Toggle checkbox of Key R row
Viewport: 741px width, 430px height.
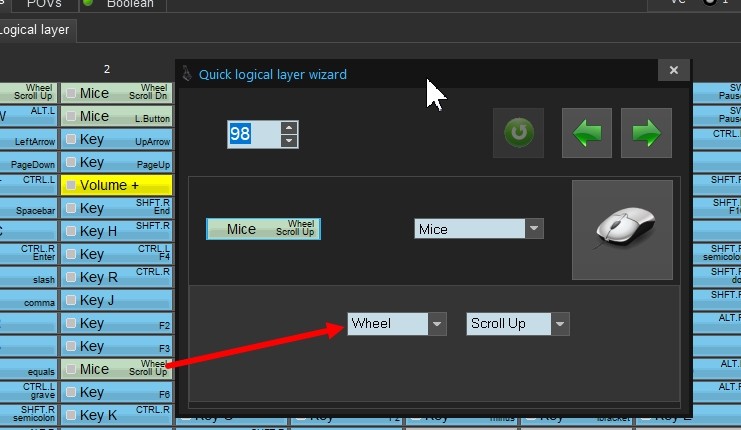[x=71, y=277]
